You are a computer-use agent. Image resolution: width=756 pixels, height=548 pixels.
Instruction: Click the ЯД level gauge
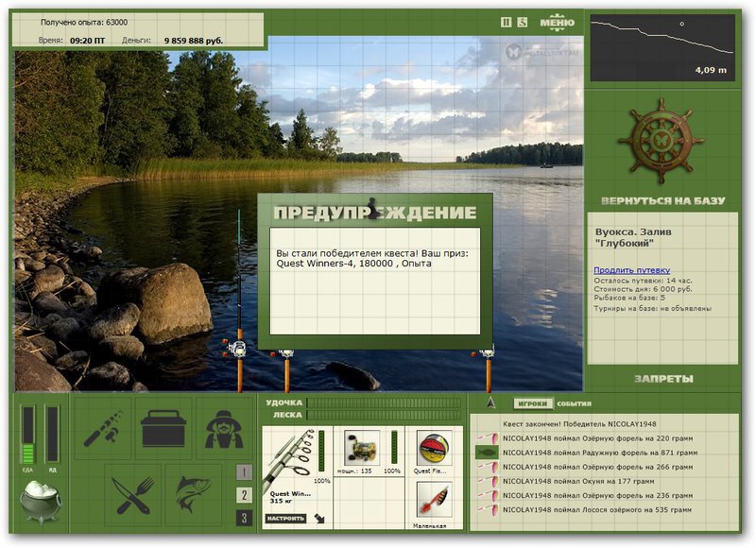tap(52, 436)
